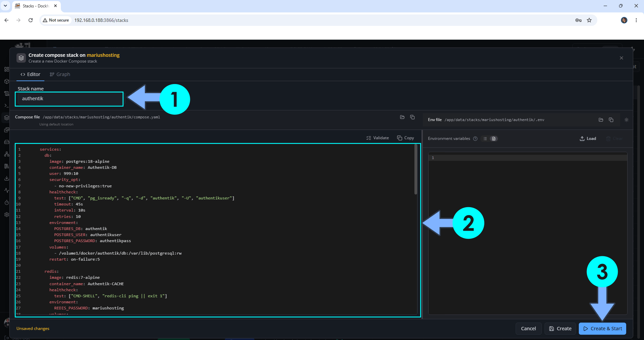This screenshot has width=644, height=340.
Task: Click the 'image: postgres:18-alpine' line
Action: tap(79, 161)
